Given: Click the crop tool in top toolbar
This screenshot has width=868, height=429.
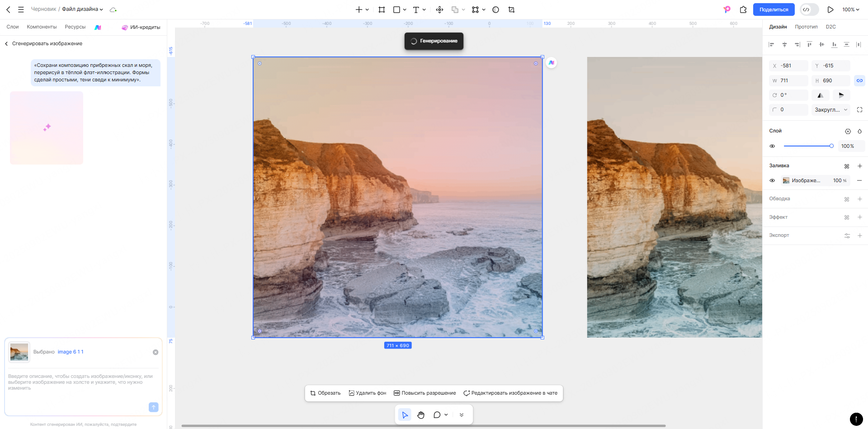Looking at the screenshot, I should (x=511, y=9).
